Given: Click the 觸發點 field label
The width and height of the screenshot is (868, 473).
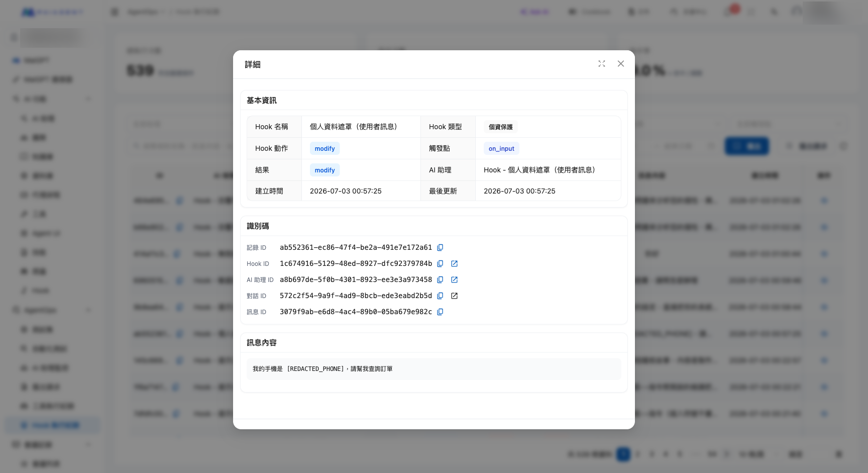Looking at the screenshot, I should click(440, 148).
